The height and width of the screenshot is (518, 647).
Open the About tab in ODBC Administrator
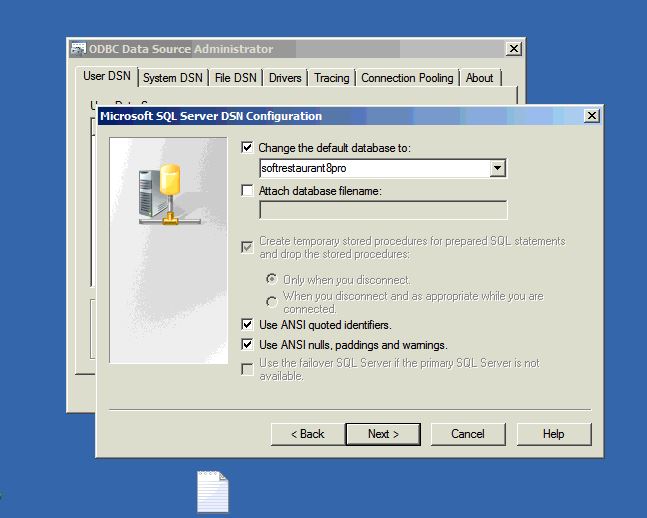(x=479, y=78)
